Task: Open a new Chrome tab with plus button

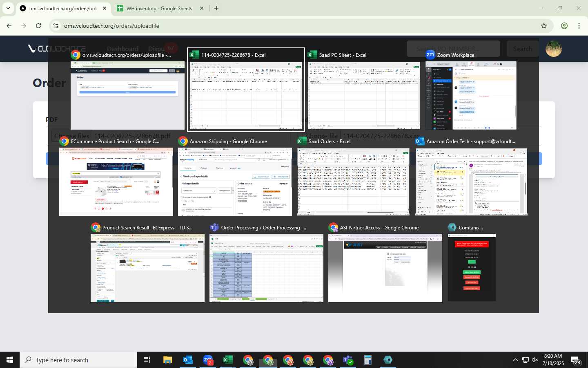Action: pos(216,8)
